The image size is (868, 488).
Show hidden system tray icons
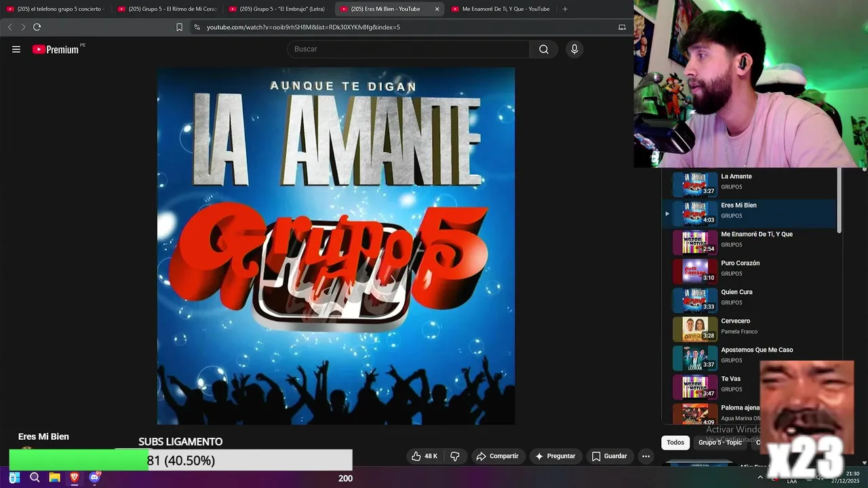click(x=760, y=478)
